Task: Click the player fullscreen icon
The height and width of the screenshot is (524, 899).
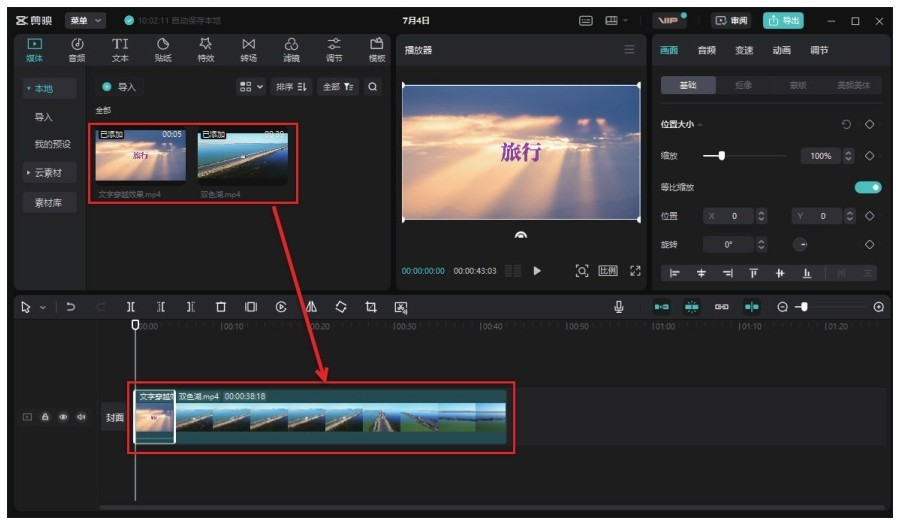Action: (x=635, y=271)
